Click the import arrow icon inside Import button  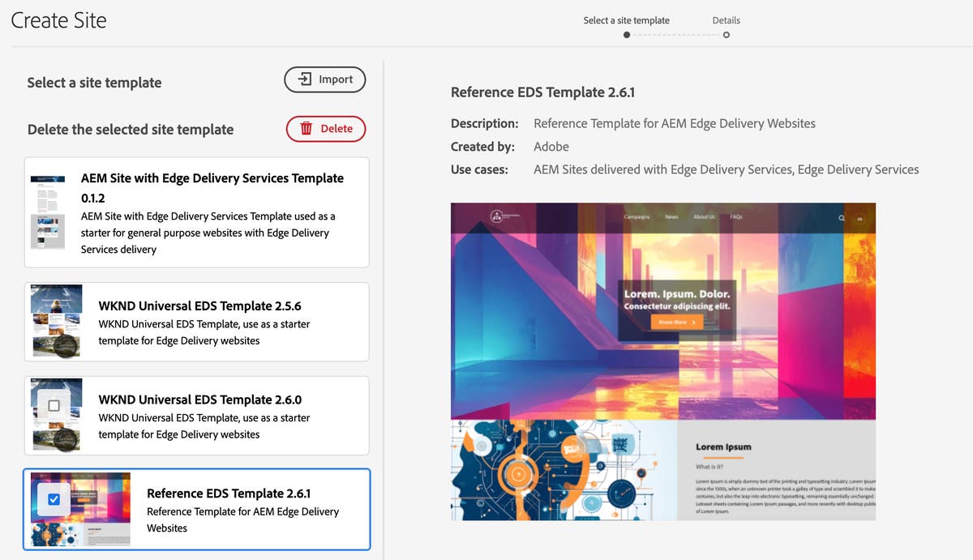point(305,79)
